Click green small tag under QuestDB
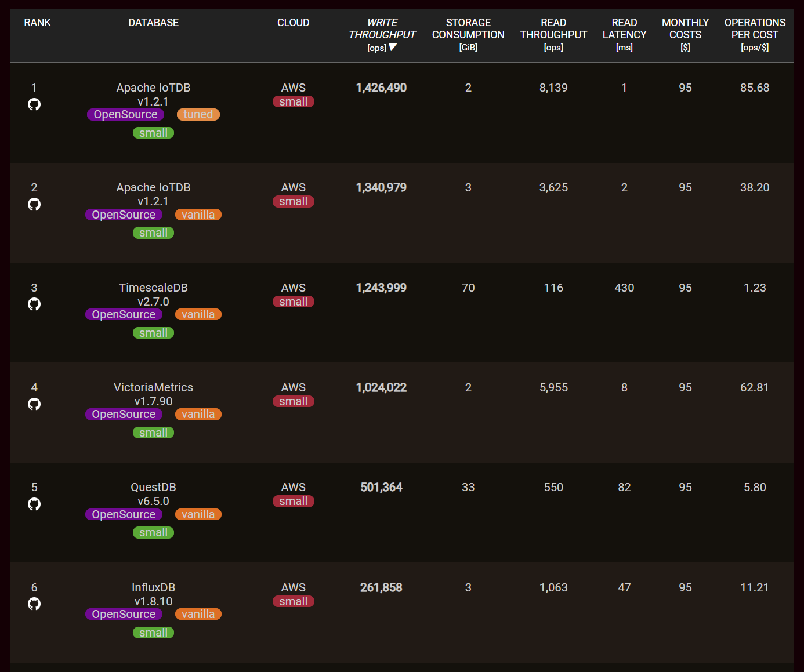The height and width of the screenshot is (672, 804). [x=153, y=533]
